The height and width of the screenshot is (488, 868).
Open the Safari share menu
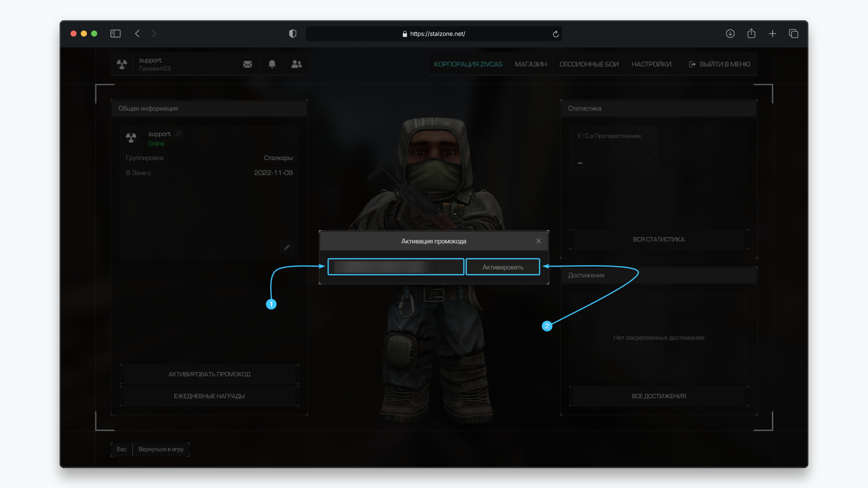[751, 33]
